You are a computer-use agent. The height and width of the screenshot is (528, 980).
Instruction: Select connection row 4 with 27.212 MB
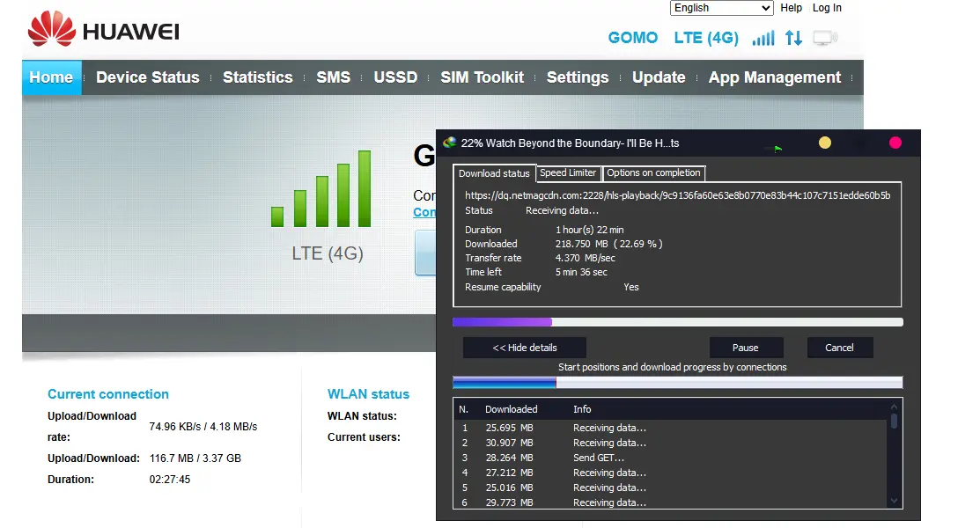click(x=672, y=473)
